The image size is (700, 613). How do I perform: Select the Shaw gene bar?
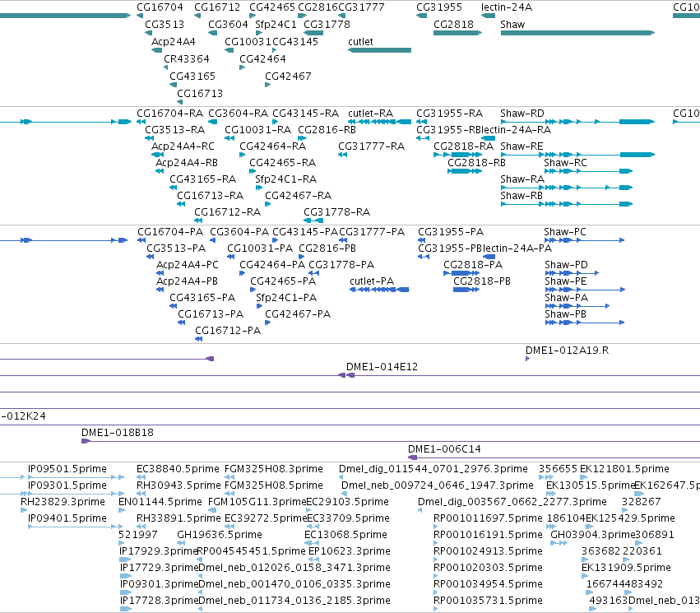577,33
